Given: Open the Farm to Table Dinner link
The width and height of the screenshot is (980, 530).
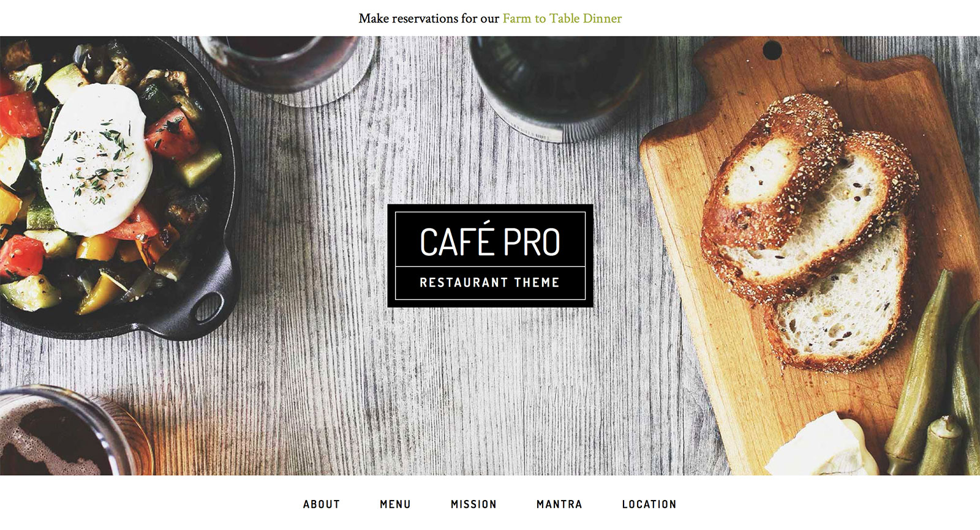Looking at the screenshot, I should [562, 18].
